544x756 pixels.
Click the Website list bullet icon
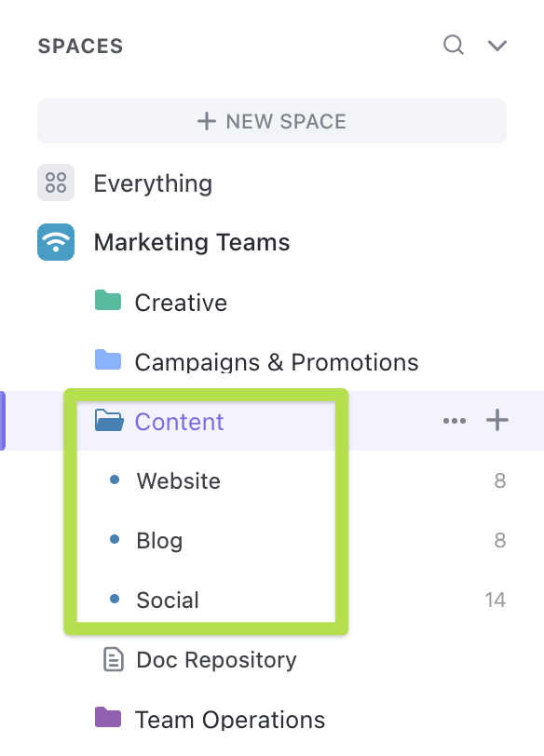pyautogui.click(x=116, y=480)
